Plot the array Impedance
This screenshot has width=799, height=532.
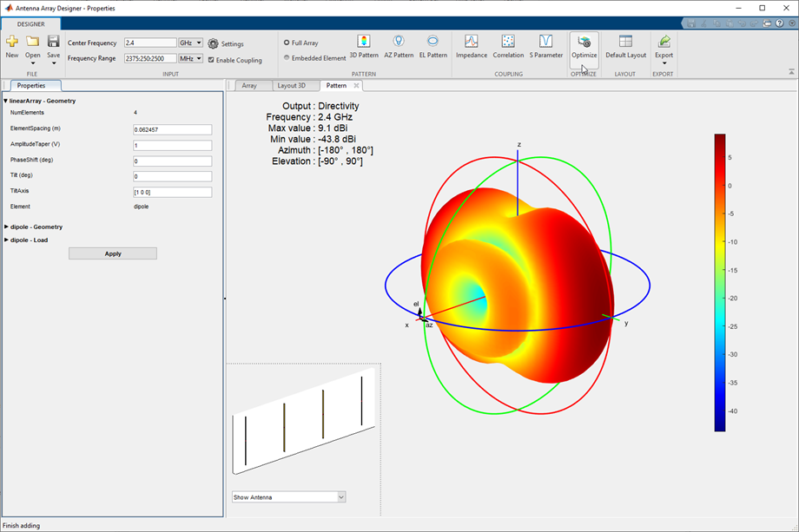472,45
